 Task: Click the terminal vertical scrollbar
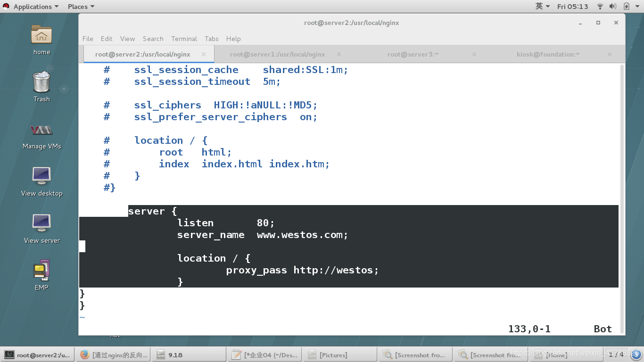622,198
